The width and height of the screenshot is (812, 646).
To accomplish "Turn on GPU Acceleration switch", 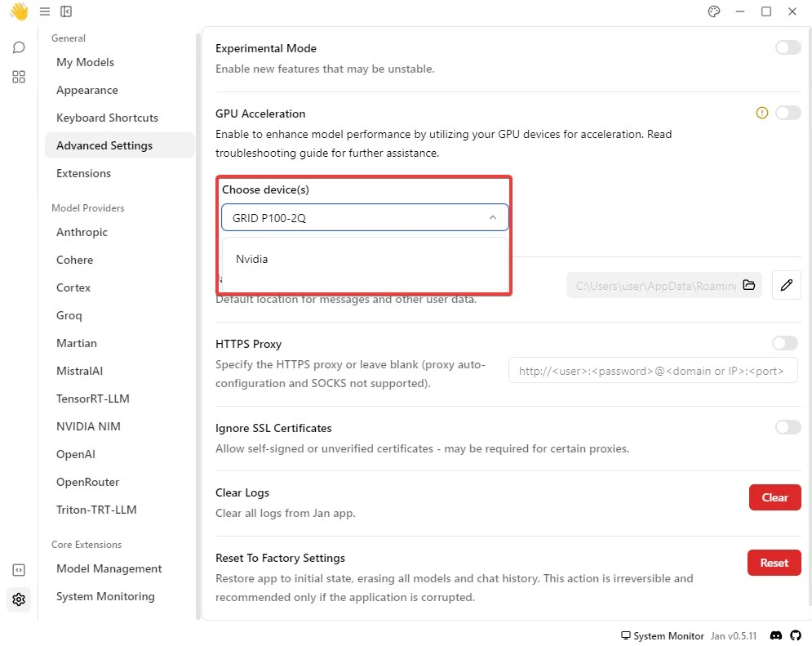I will 788,114.
